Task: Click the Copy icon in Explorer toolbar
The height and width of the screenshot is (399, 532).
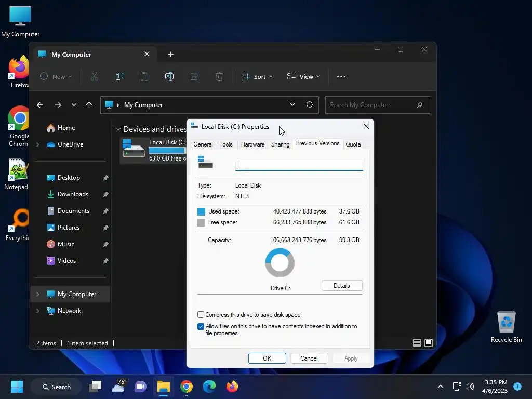Action: click(x=119, y=77)
